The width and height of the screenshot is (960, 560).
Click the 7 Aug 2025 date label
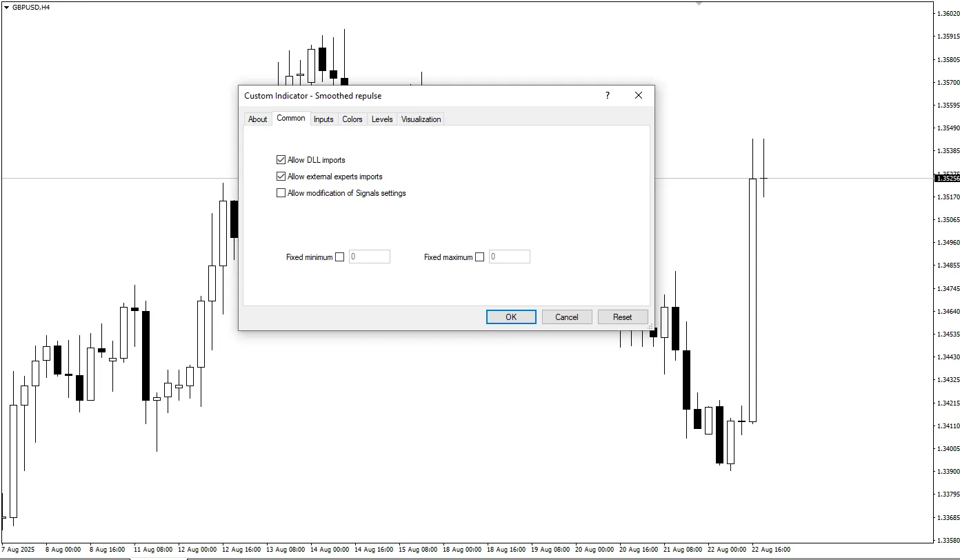click(17, 550)
